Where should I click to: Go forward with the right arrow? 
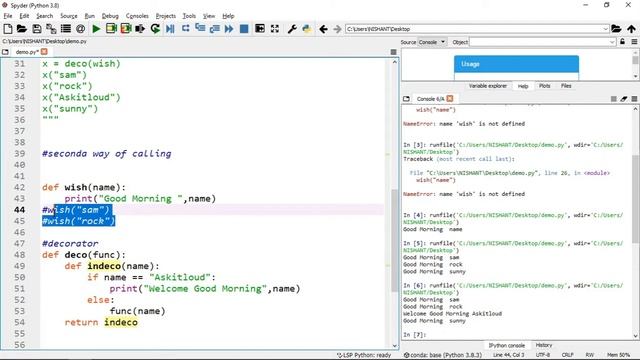(337, 29)
